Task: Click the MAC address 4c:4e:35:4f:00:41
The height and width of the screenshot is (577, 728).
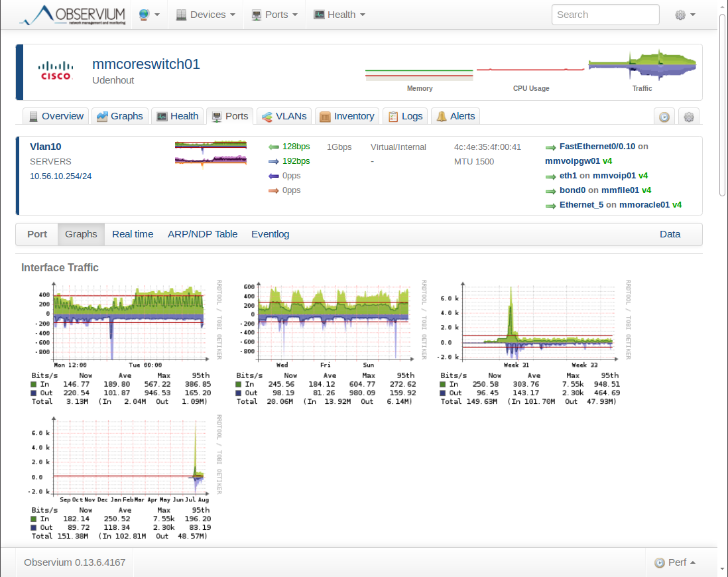Action: (487, 147)
